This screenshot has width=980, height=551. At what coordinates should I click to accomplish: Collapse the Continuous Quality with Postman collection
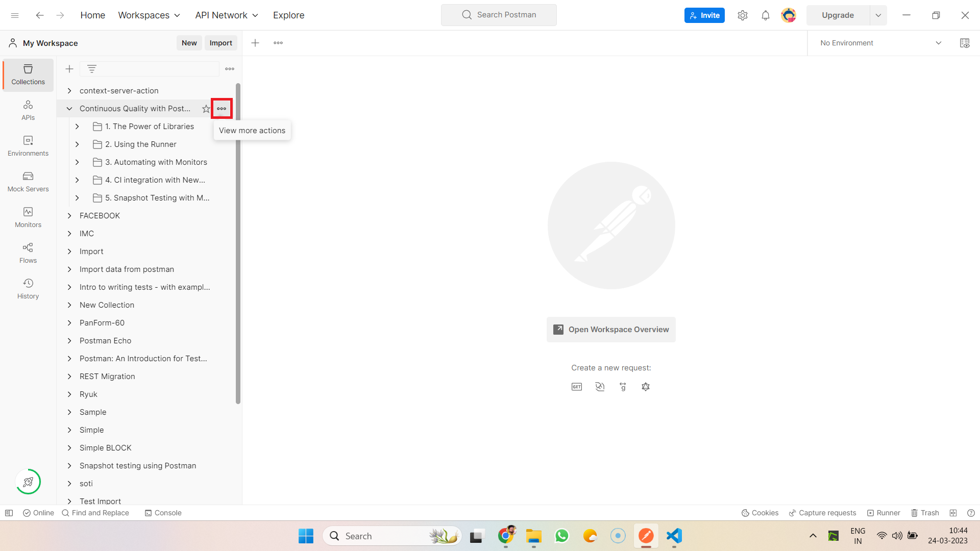tap(69, 109)
